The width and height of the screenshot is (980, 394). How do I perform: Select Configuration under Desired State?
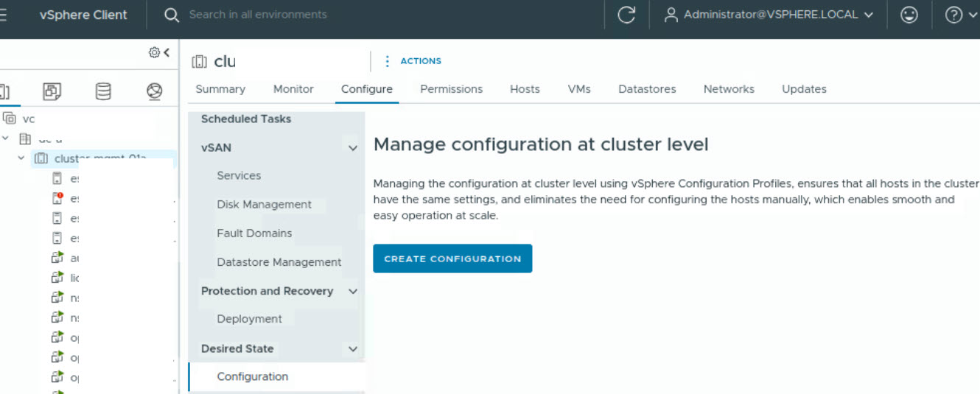pyautogui.click(x=252, y=376)
